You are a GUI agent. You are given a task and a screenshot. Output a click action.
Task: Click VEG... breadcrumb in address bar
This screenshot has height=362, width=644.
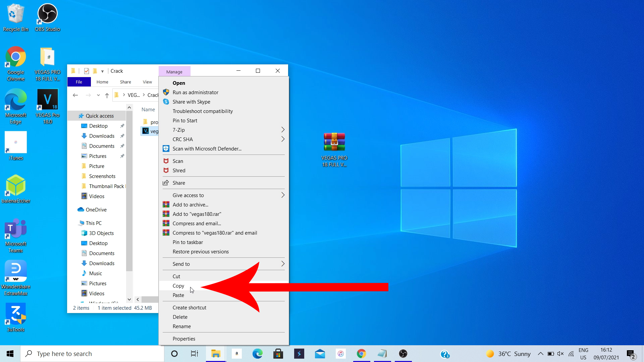point(133,95)
